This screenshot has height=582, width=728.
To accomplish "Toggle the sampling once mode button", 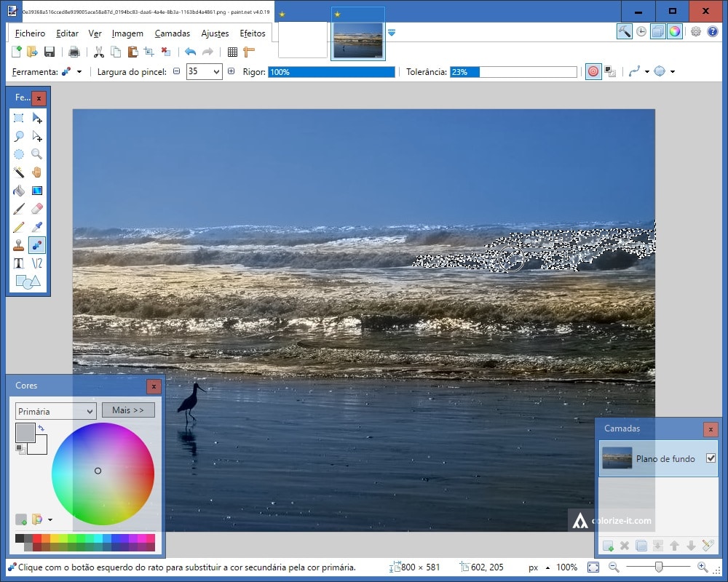I will [x=593, y=71].
